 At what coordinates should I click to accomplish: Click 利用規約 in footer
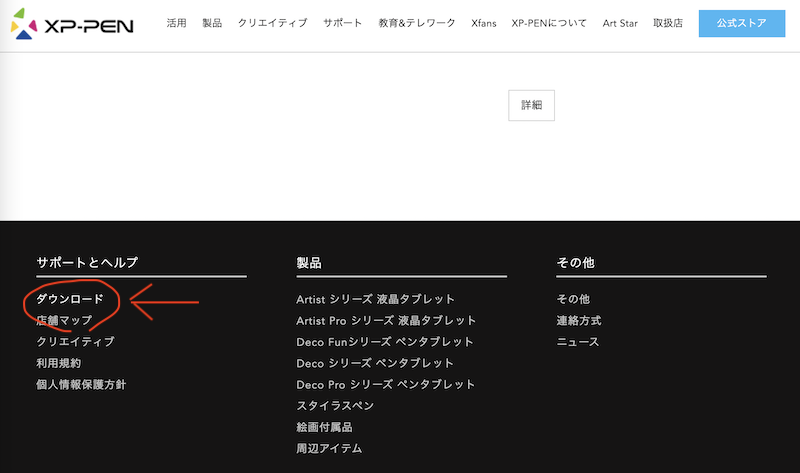58,363
